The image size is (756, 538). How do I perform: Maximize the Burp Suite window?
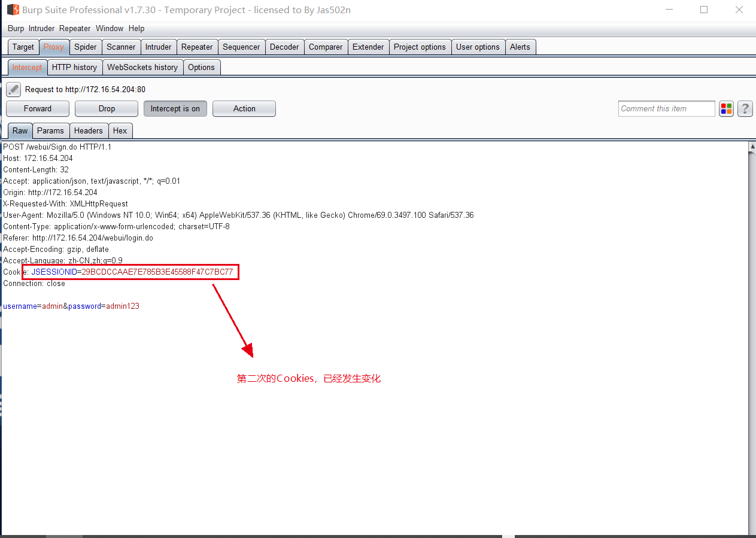coord(704,10)
